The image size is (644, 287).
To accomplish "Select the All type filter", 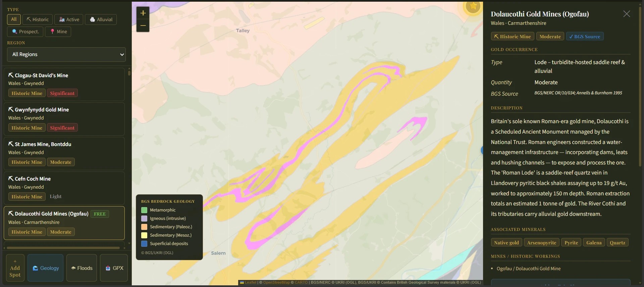I will tap(14, 19).
